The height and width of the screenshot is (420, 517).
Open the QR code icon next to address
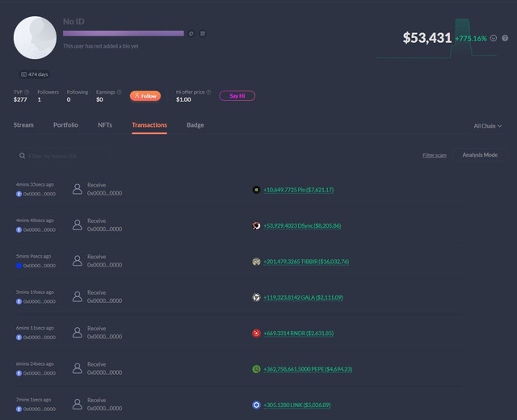tap(203, 33)
